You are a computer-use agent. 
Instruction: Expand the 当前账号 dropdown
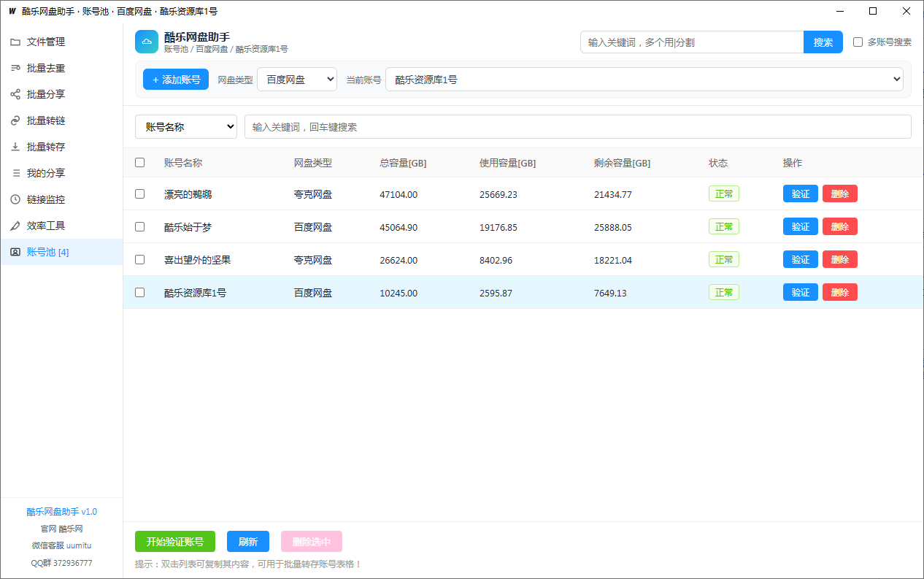click(644, 80)
